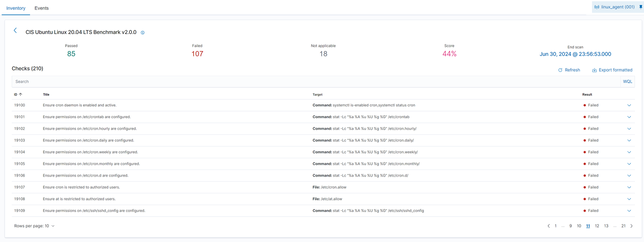The width and height of the screenshot is (644, 242).
Task: Click 'Ensure cron daemon is enabled and active'
Action: point(80,105)
